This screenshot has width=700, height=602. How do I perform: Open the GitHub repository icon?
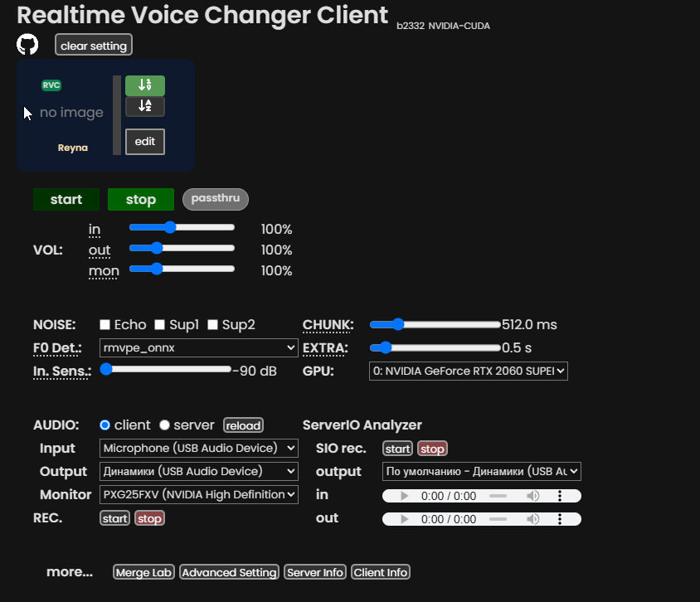(x=27, y=44)
